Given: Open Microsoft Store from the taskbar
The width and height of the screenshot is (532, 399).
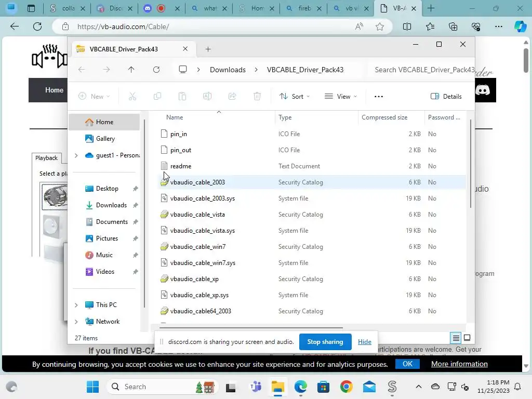Looking at the screenshot, I should coord(323,387).
